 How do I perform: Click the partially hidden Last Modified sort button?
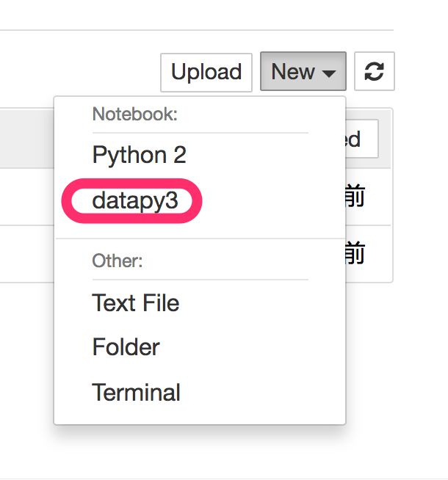pos(362,139)
